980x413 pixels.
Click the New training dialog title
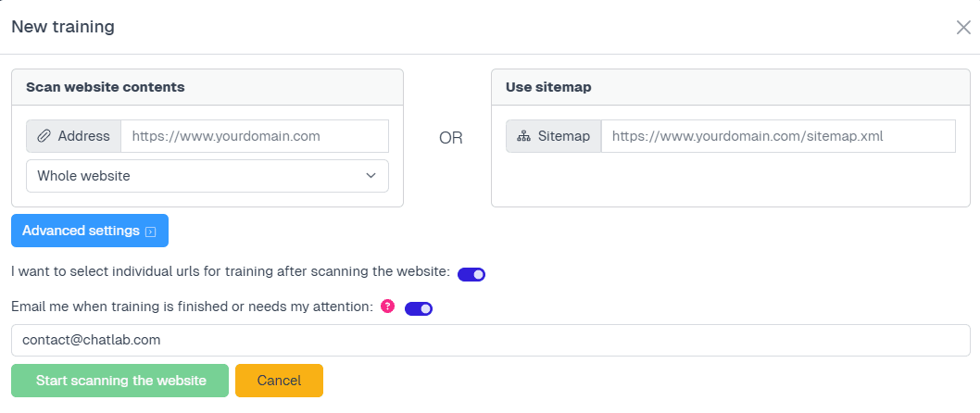tap(63, 27)
